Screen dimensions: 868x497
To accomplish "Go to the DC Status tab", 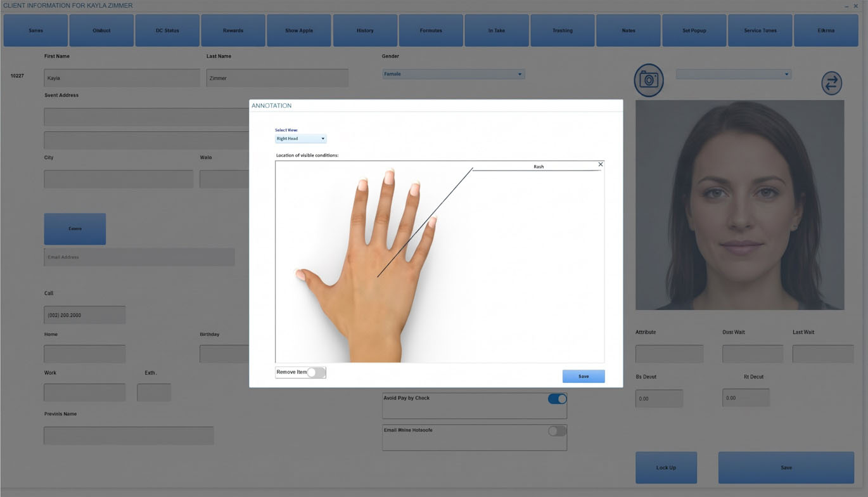I will pyautogui.click(x=167, y=30).
